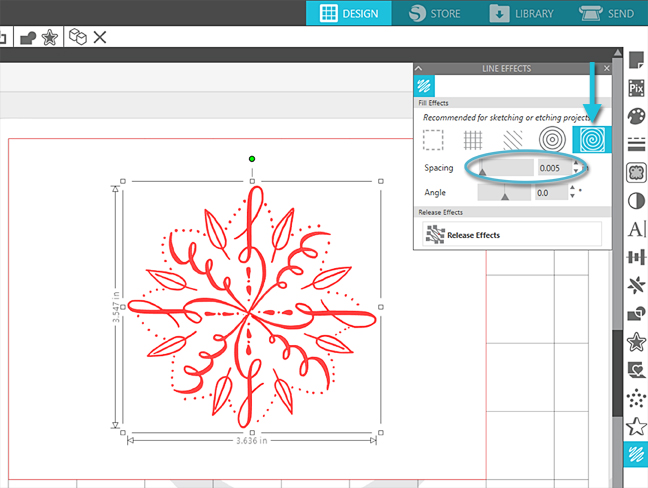648x488 pixels.
Task: Click the top-middle selection handle
Action: [x=252, y=181]
